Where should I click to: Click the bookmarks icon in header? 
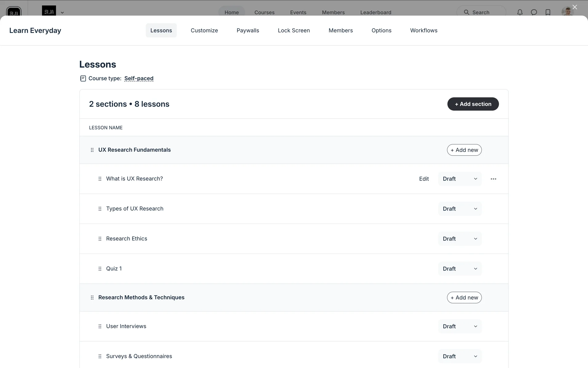coord(548,12)
